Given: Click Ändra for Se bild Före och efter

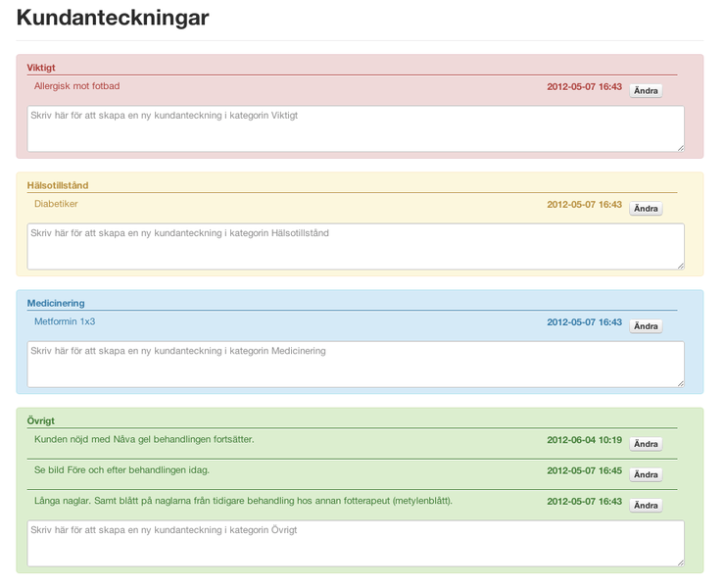Looking at the screenshot, I should [x=646, y=474].
